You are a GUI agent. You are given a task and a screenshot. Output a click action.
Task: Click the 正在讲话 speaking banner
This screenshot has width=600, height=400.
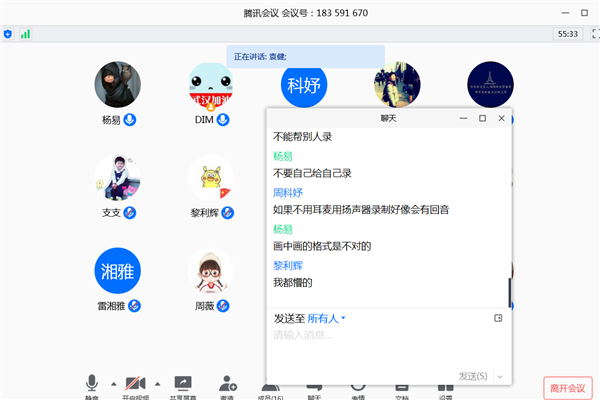click(305, 57)
